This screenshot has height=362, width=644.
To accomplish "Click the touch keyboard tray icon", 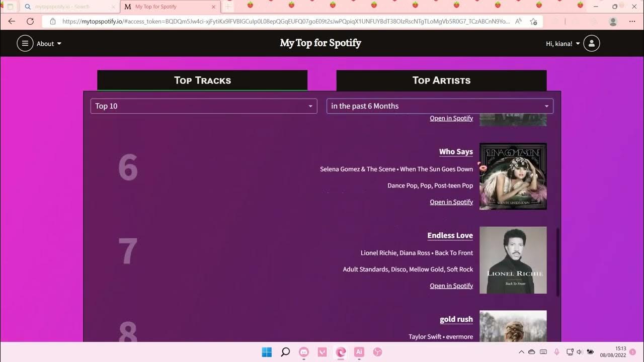I will [x=544, y=352].
